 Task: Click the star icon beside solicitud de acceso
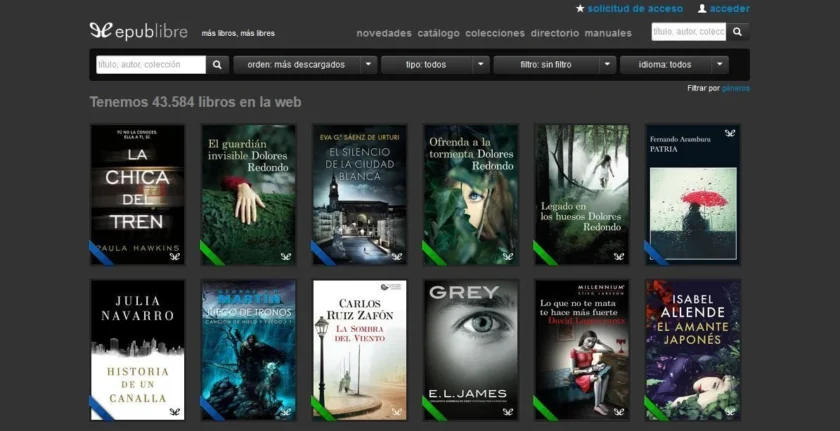[x=580, y=9]
